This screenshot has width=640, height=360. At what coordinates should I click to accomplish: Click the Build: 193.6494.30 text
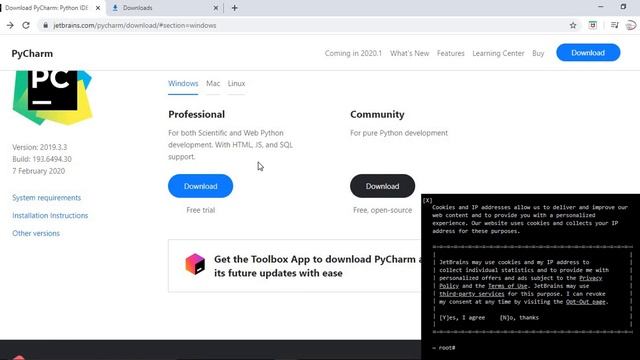tap(42, 159)
